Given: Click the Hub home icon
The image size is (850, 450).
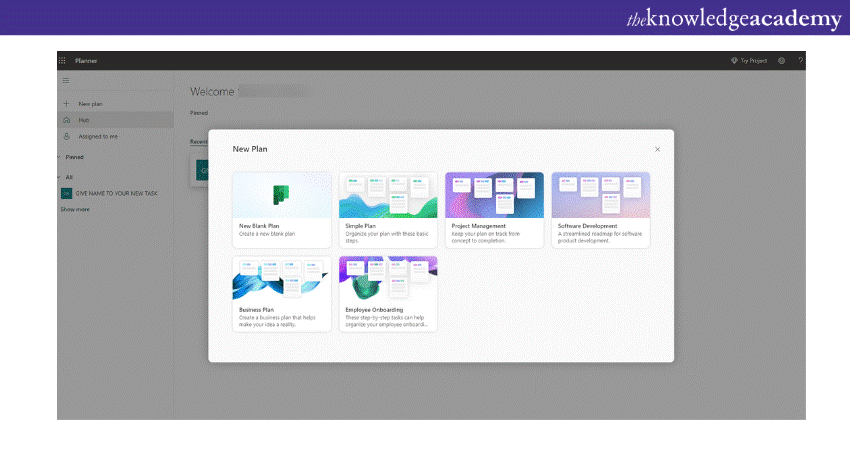Looking at the screenshot, I should pos(66,120).
